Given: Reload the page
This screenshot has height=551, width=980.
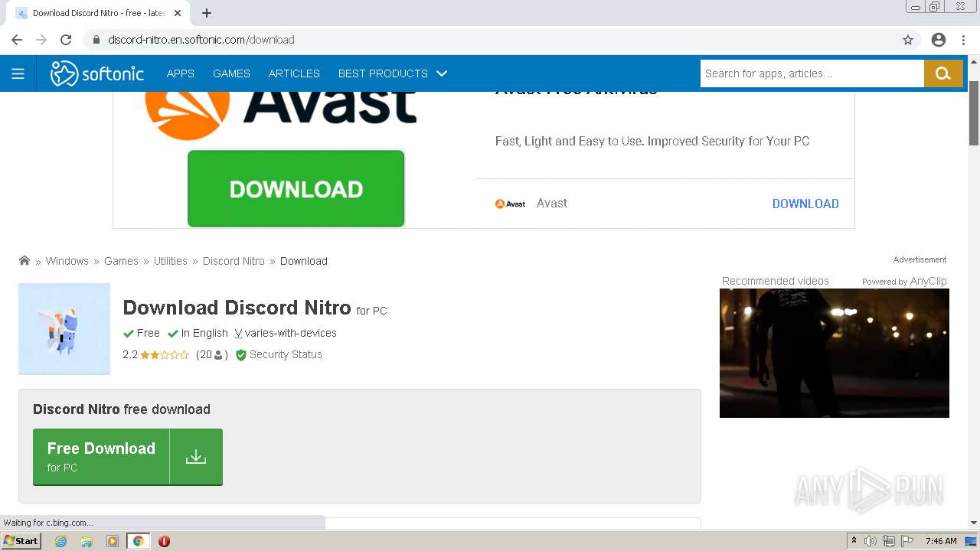Looking at the screenshot, I should pyautogui.click(x=66, y=40).
